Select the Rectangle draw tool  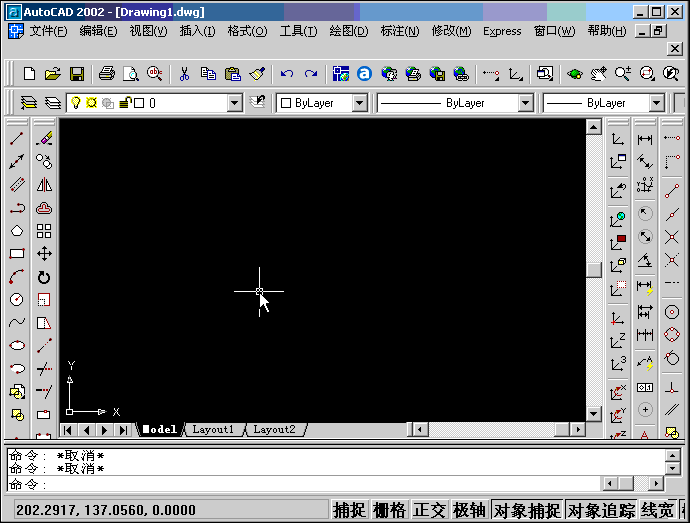17,254
